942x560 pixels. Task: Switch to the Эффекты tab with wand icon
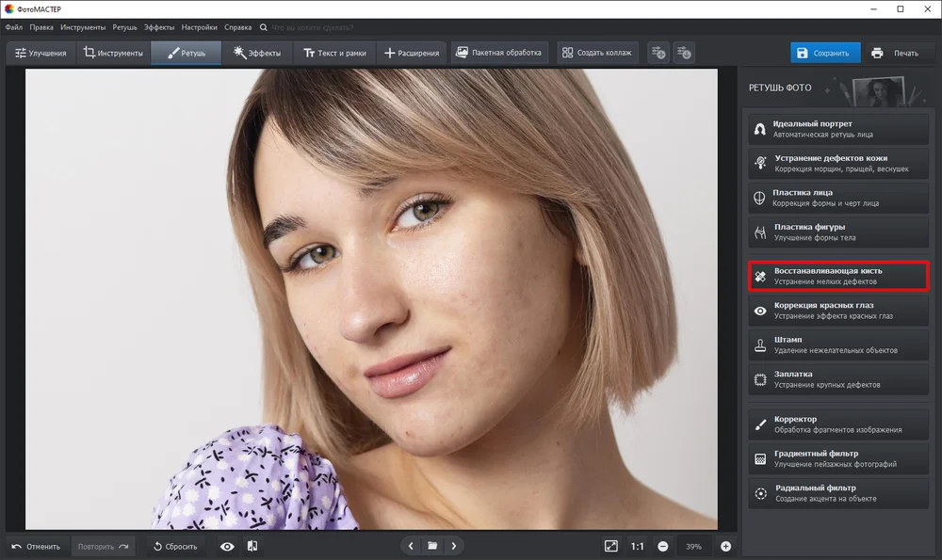(257, 53)
